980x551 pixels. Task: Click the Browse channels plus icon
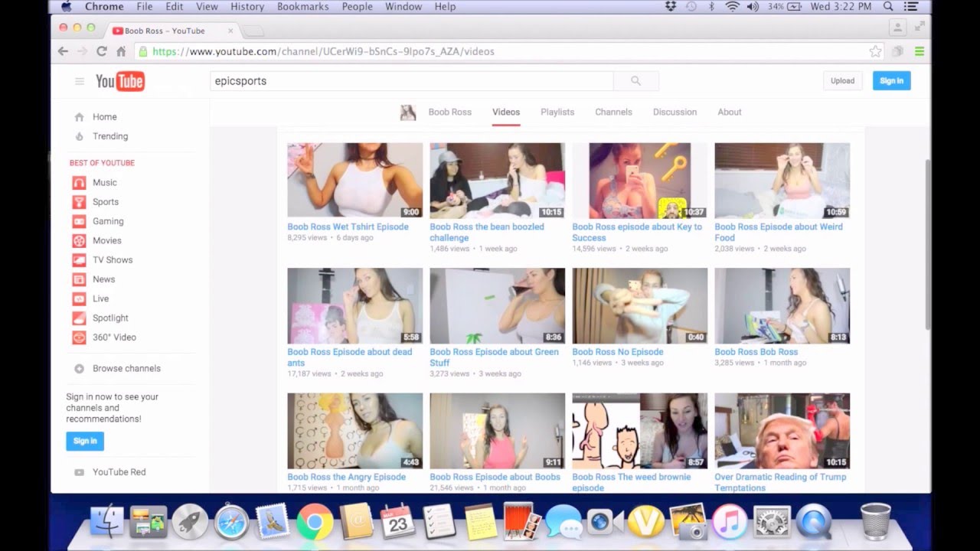tap(79, 369)
